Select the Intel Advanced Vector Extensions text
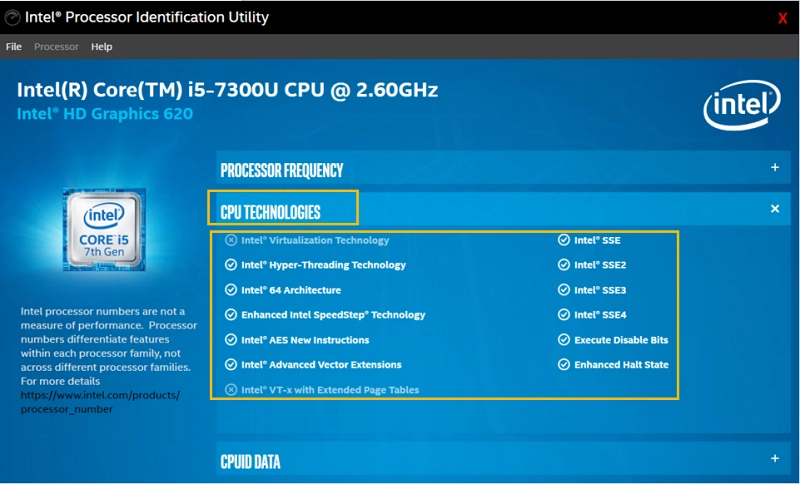Viewport: 800px width, 484px height. point(321,365)
